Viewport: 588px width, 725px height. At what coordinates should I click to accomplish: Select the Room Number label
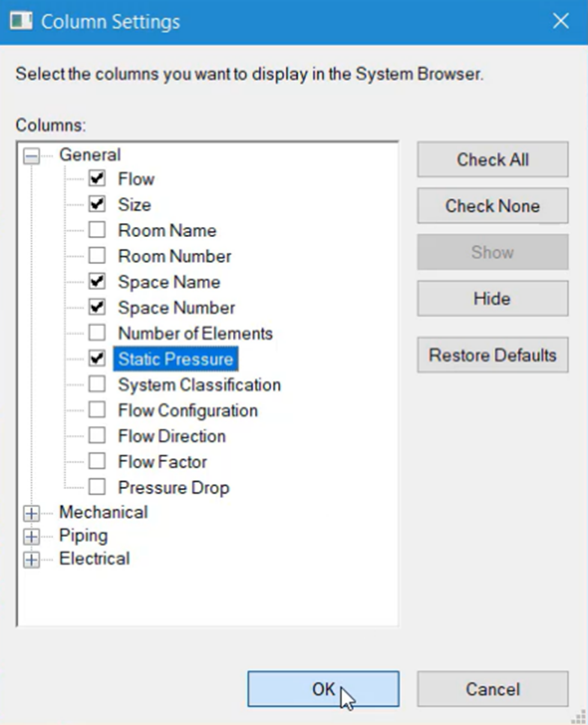[x=175, y=256]
